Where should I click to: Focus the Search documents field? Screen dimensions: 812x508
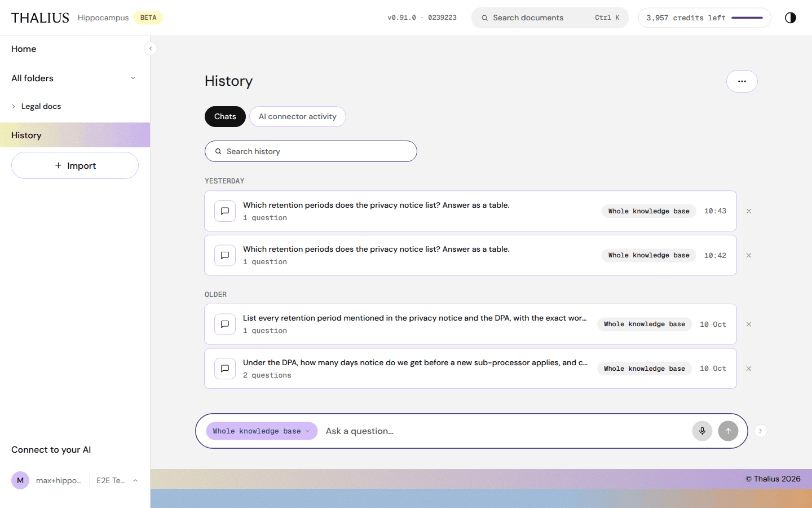pos(550,18)
